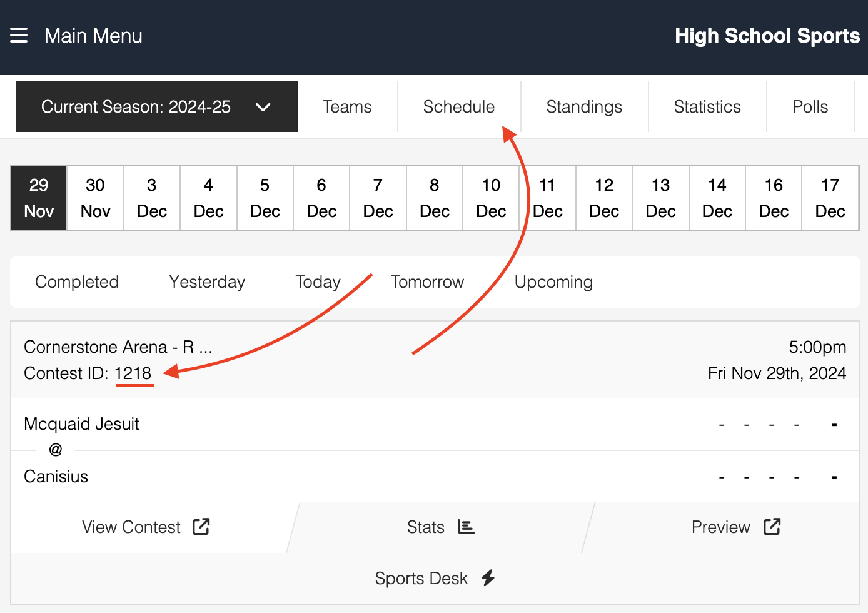Switch to the Schedule tab

(x=458, y=107)
